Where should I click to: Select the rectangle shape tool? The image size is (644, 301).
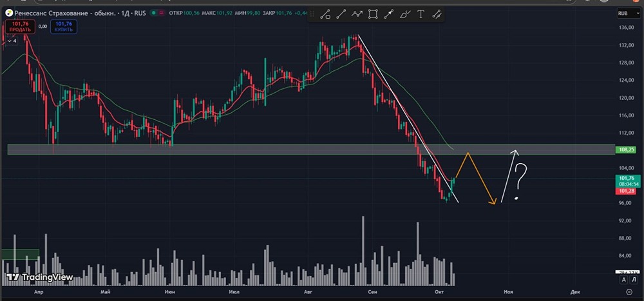[372, 14]
